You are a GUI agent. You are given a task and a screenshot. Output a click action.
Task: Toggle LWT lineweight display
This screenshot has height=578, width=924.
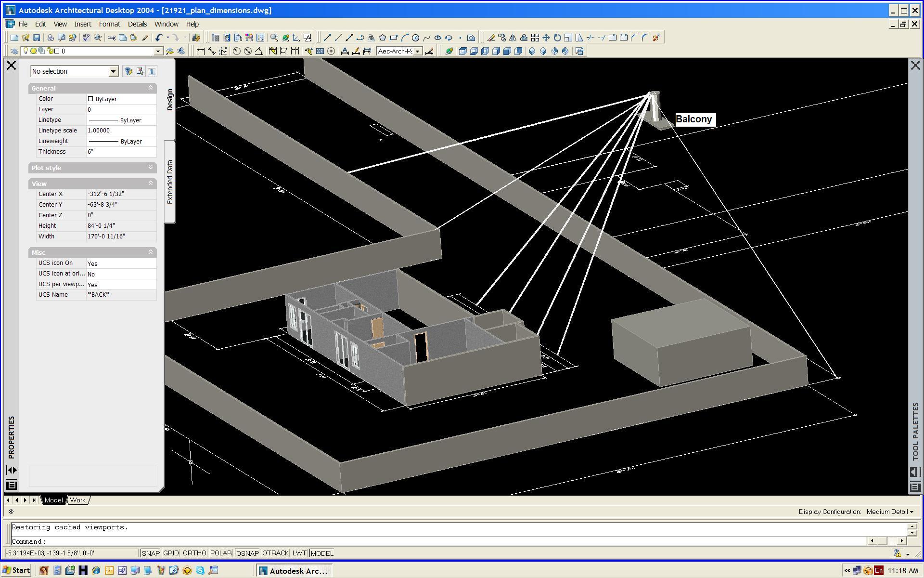tap(299, 553)
